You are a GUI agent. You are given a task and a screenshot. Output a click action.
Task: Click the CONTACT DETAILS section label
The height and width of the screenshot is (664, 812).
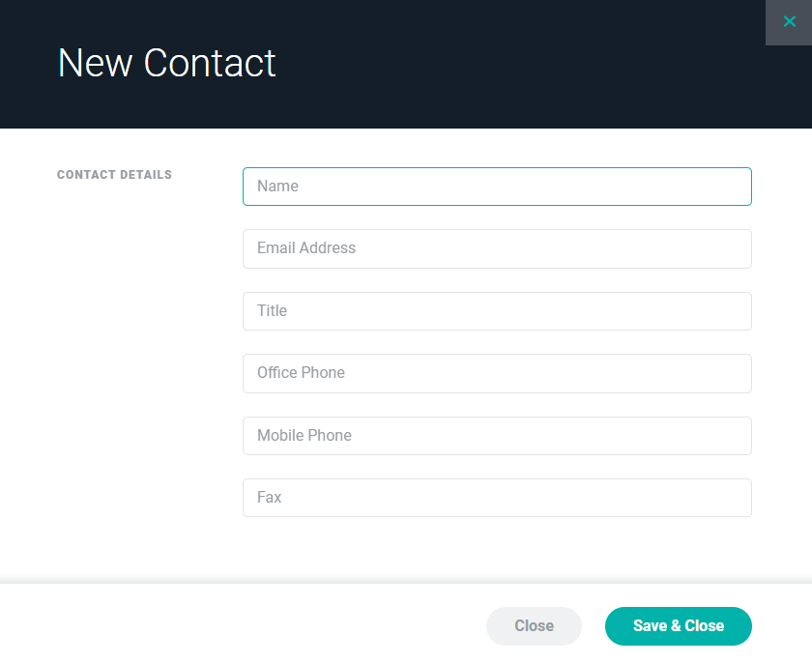114,175
